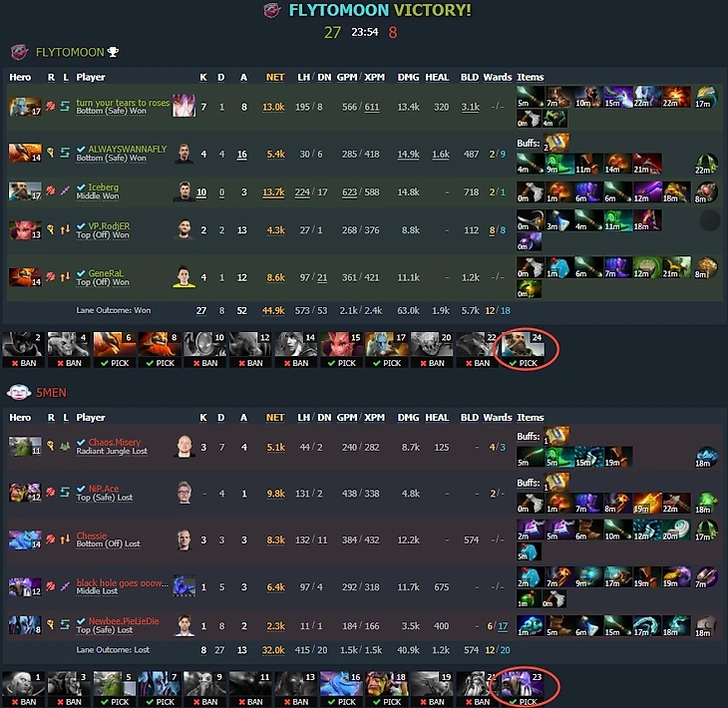The image size is (728, 708).
Task: Click the 5MEN team logo icon
Action: pyautogui.click(x=19, y=392)
